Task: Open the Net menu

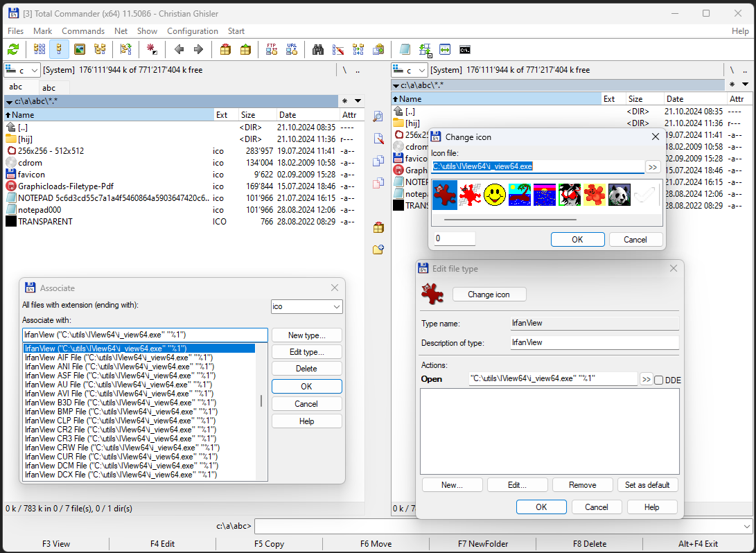Action: (x=121, y=31)
